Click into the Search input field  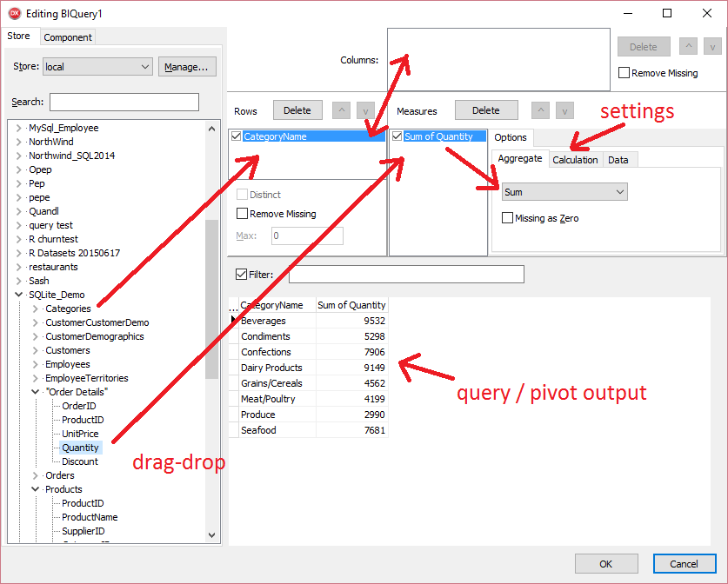point(124,102)
